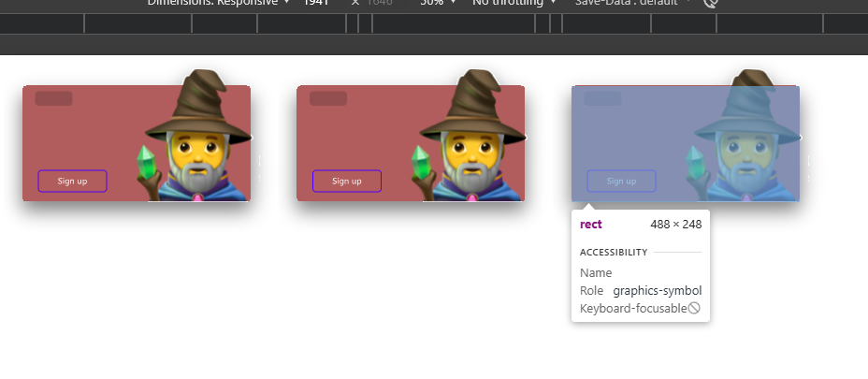Open the Save-Data default dropdown
The width and height of the screenshot is (868, 379).
(633, 2)
